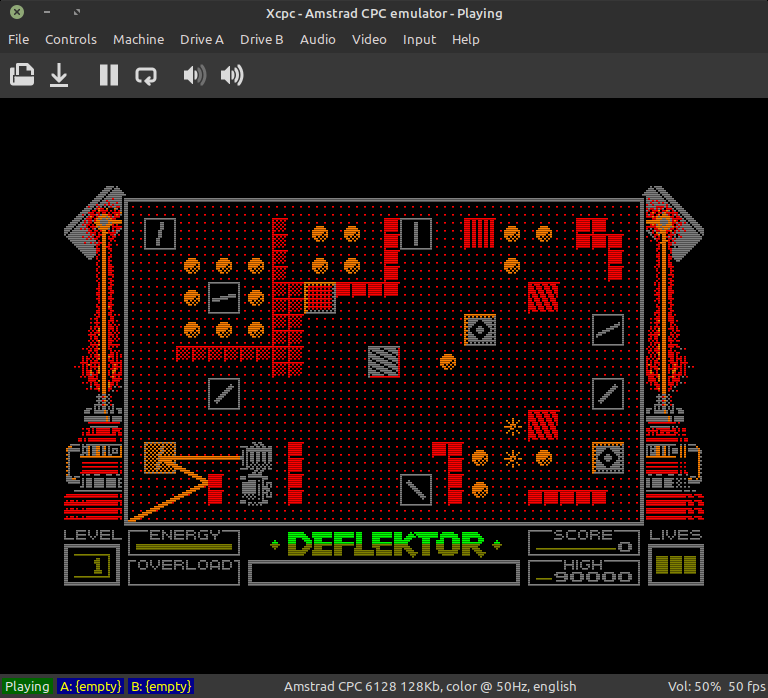Open the Video menu
This screenshot has height=698, width=768.
369,40
